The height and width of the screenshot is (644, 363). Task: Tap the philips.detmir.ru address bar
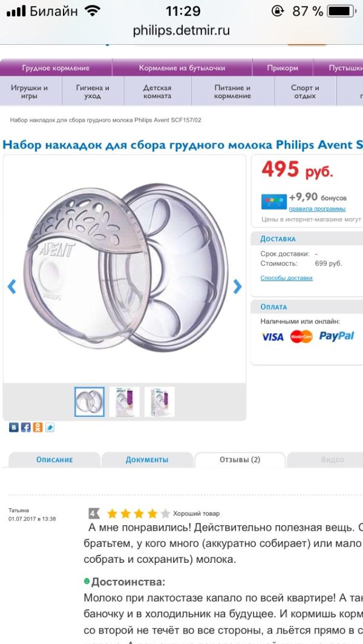point(181,30)
